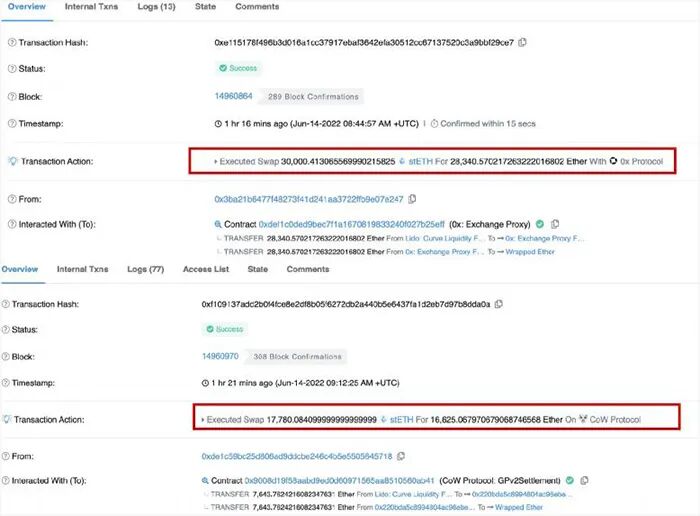Open the Logs (13) tab
The width and height of the screenshot is (700, 516).
coord(156,7)
